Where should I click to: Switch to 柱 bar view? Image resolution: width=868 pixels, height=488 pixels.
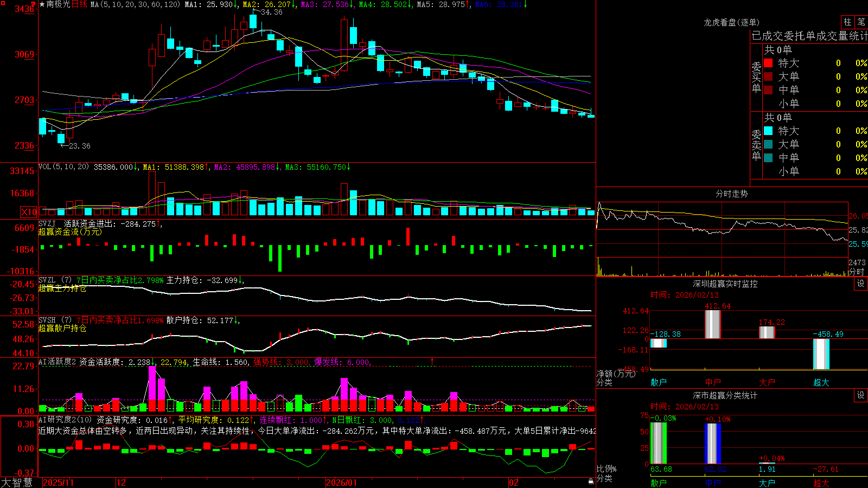pyautogui.click(x=847, y=22)
